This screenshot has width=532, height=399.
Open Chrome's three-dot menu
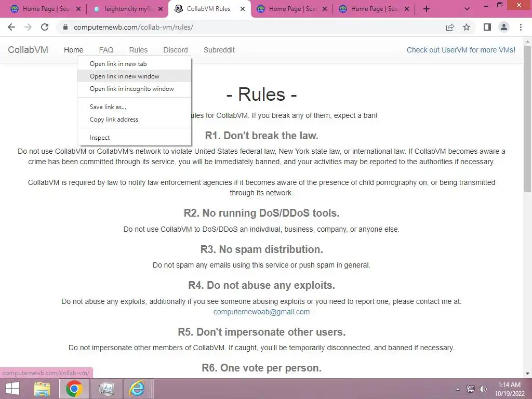521,27
